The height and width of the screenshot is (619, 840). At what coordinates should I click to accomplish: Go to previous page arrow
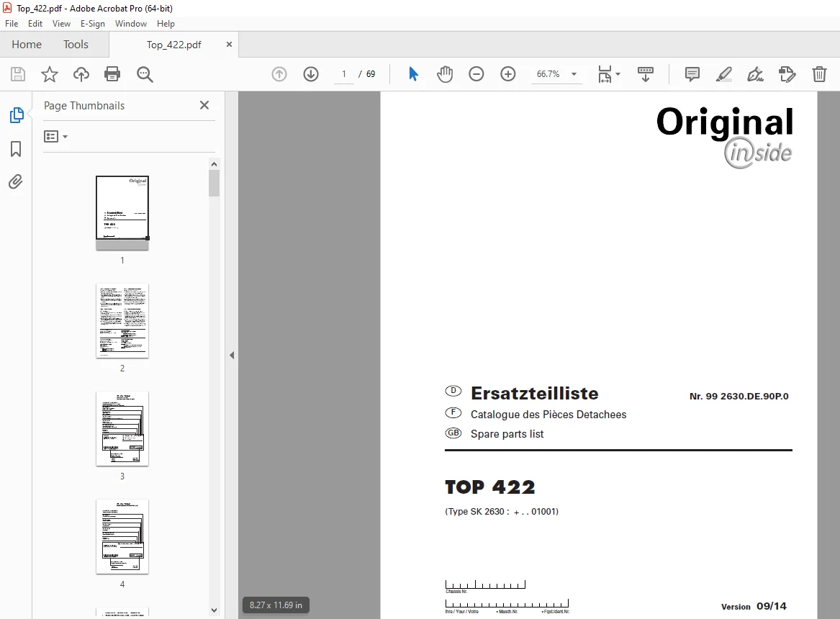click(x=279, y=74)
